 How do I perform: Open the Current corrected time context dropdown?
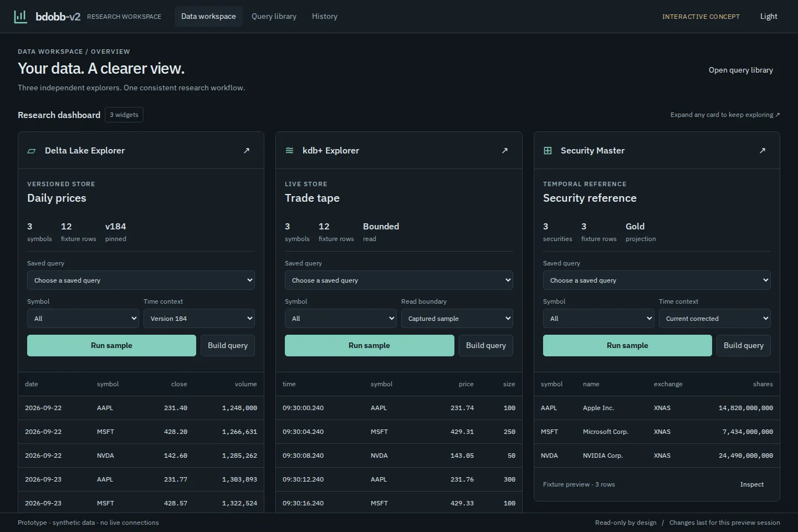point(715,319)
